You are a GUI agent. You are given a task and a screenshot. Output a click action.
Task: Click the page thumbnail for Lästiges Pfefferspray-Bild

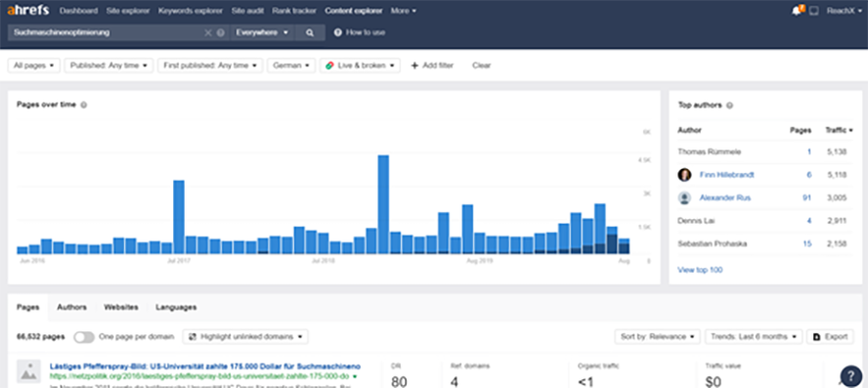[27, 370]
